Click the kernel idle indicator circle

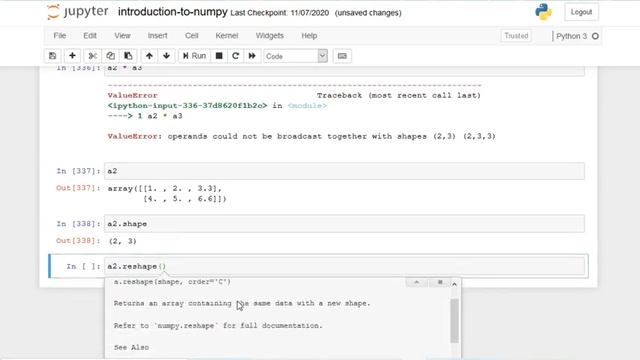[x=595, y=36]
